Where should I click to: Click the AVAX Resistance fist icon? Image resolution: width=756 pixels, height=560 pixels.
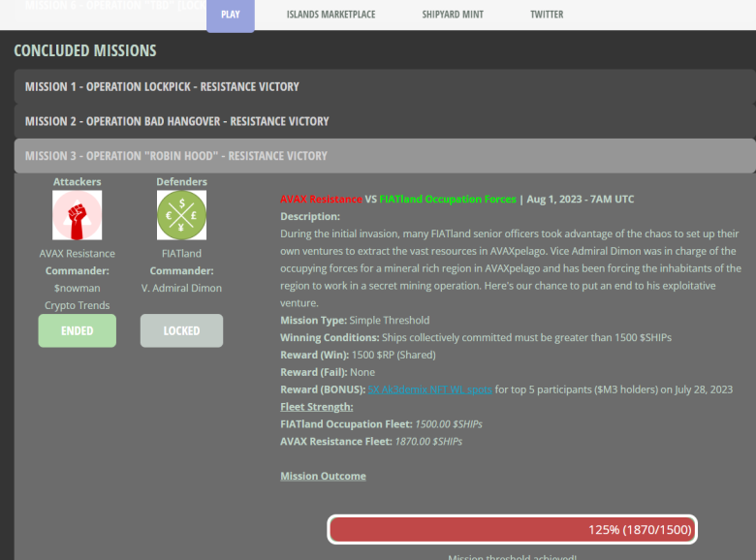click(78, 215)
